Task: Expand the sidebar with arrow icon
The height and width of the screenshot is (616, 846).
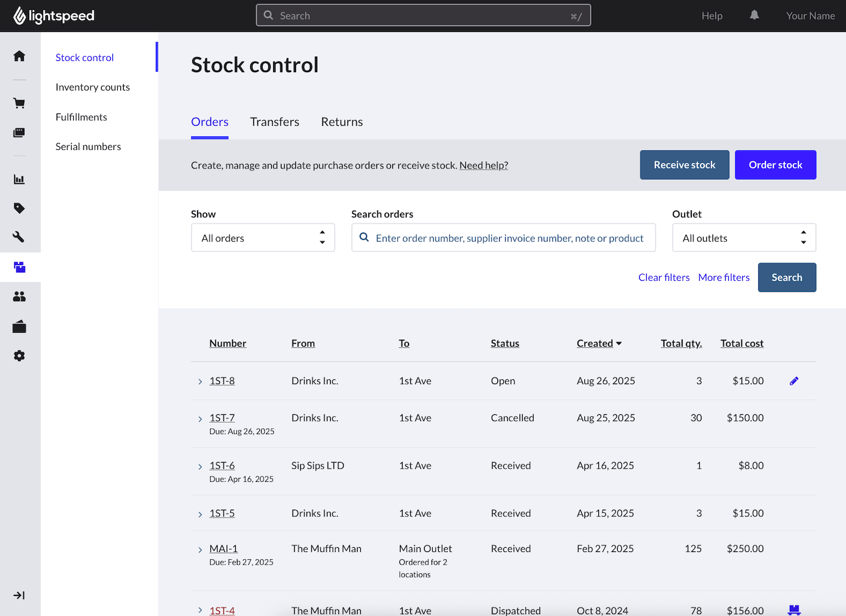Action: click(19, 595)
